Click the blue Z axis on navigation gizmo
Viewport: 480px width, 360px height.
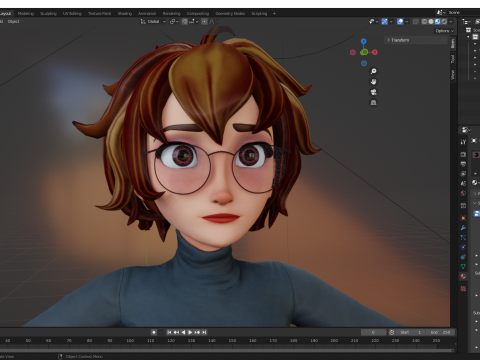pyautogui.click(x=364, y=41)
